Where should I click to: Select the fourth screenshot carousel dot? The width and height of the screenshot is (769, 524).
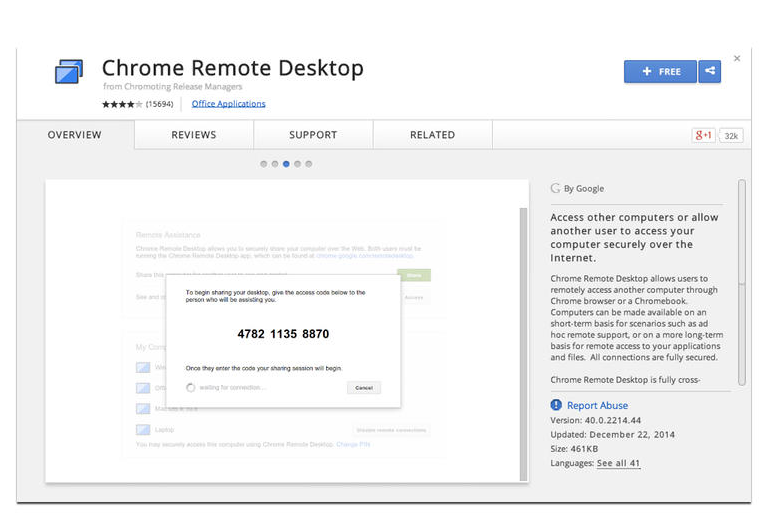tap(298, 164)
